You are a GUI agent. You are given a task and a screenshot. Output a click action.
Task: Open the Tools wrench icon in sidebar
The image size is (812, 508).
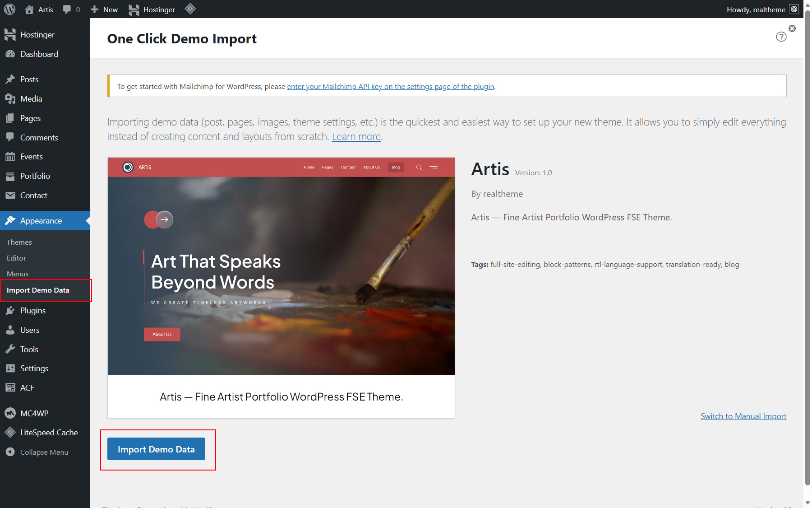coord(10,350)
